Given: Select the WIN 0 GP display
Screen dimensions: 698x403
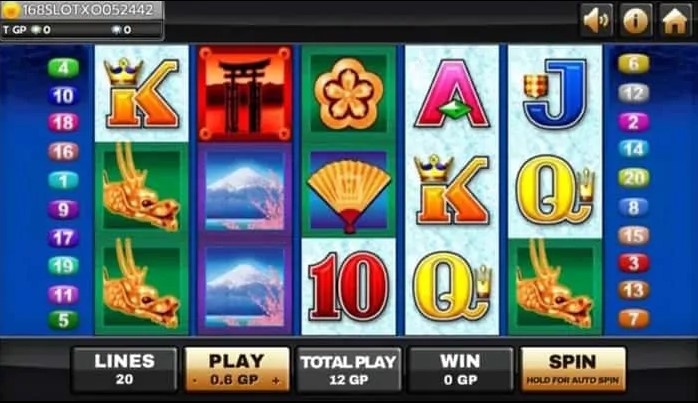Looking at the screenshot, I should [x=461, y=370].
